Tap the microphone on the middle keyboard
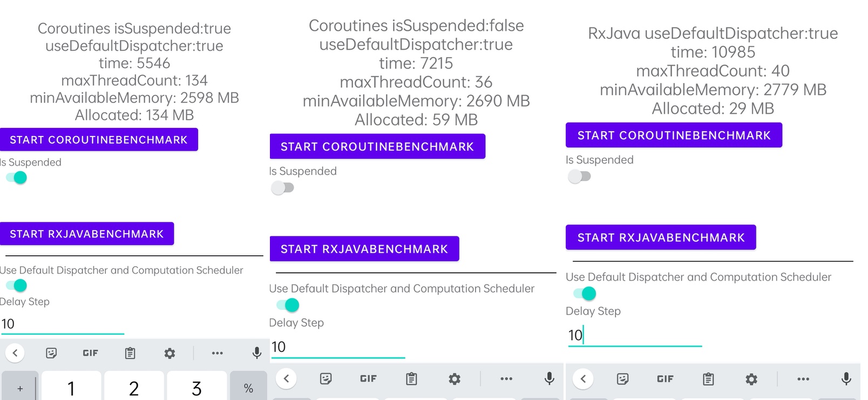 click(549, 378)
